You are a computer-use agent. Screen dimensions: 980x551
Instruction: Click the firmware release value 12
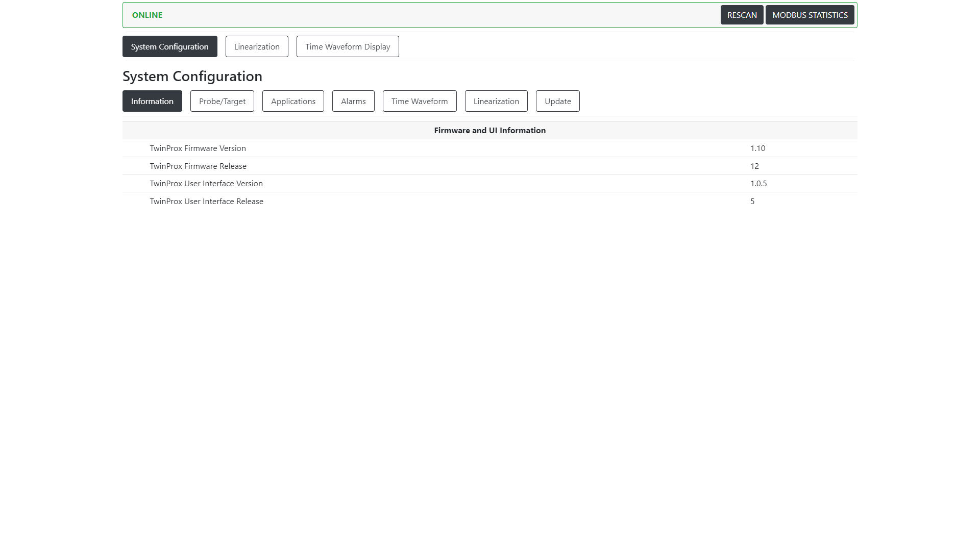coord(754,166)
